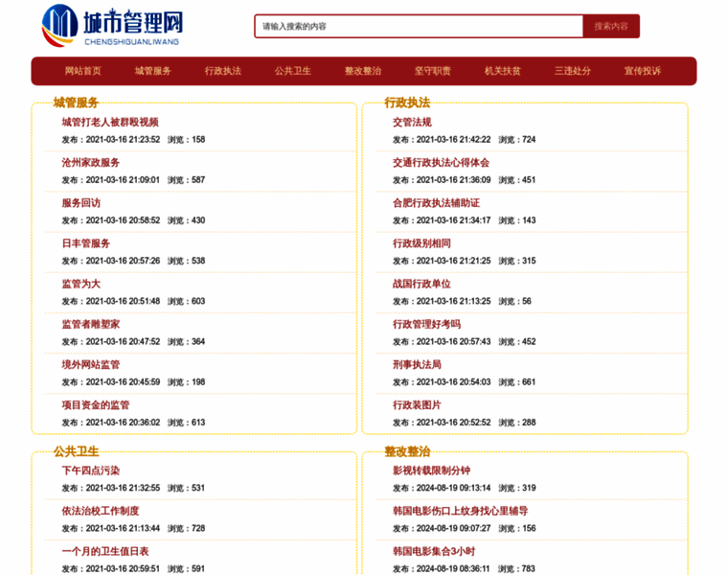Viewport: 728px width, 575px height.
Task: Click the search input field
Action: coord(419,26)
